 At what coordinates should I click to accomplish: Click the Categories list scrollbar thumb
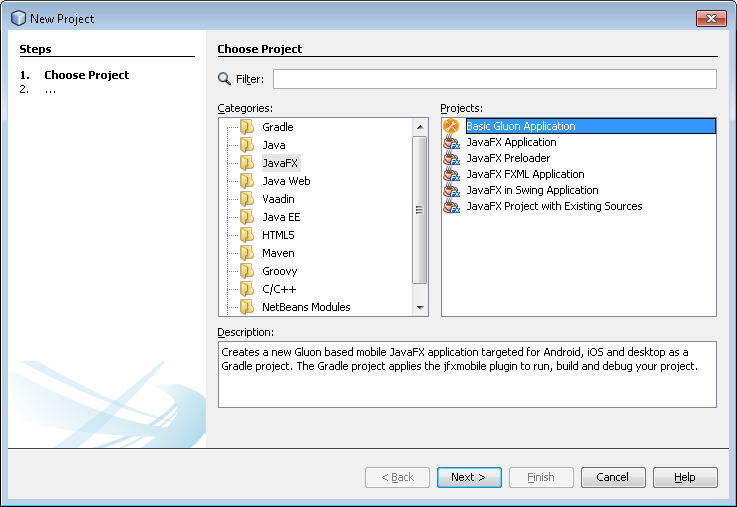click(420, 210)
